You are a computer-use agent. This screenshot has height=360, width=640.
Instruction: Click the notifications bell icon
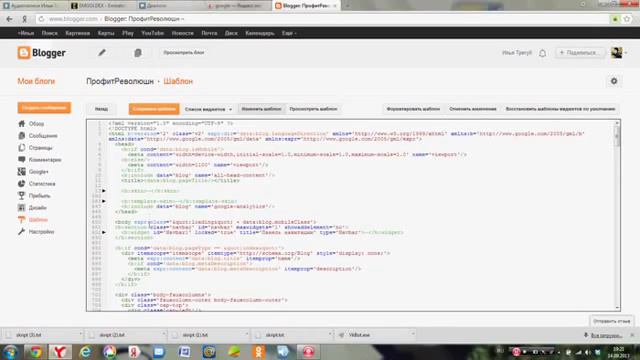pyautogui.click(x=542, y=53)
